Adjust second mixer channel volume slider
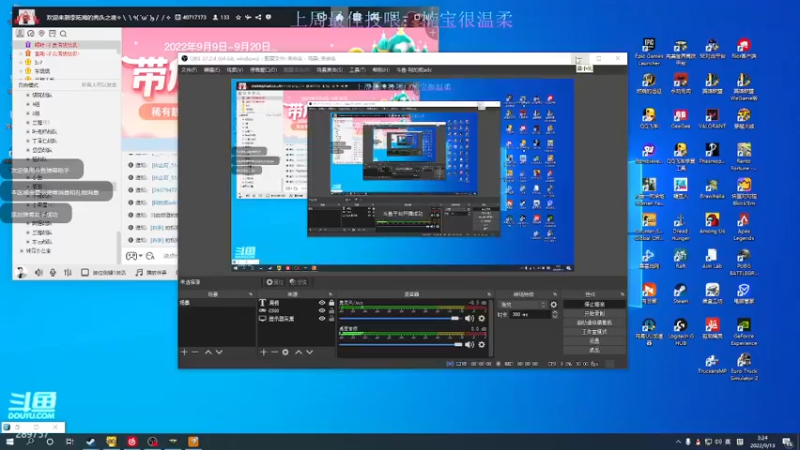 [x=401, y=345]
